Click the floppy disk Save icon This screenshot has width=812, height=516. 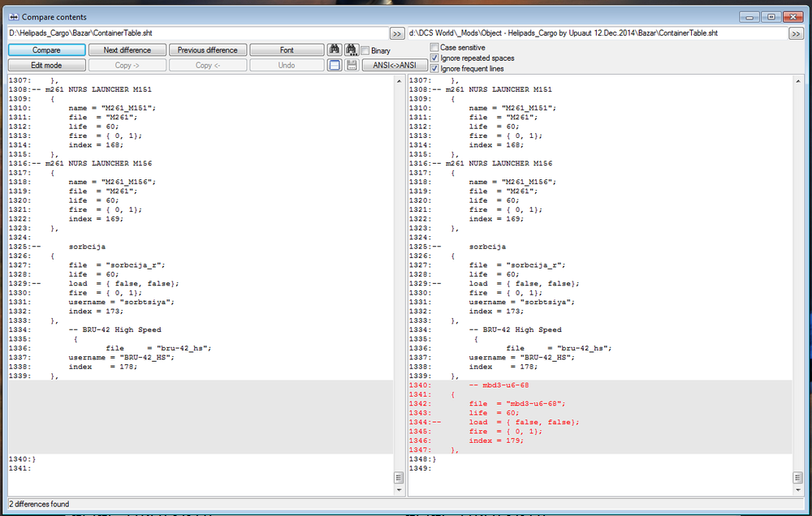[x=352, y=65]
